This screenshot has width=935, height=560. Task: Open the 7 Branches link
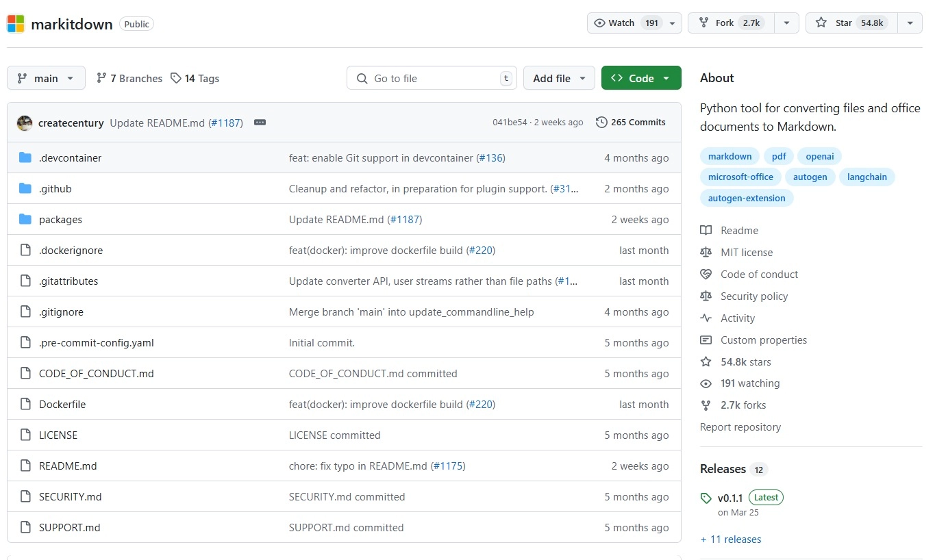pyautogui.click(x=129, y=79)
